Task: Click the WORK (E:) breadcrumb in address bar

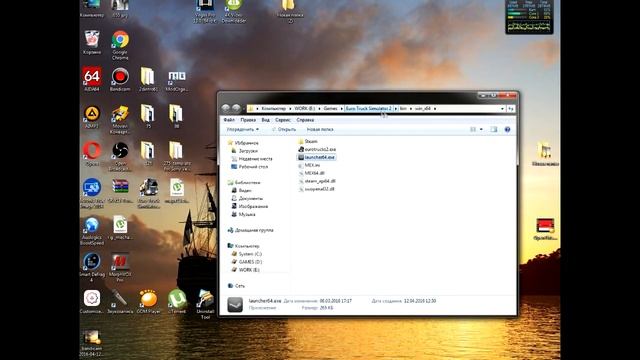Action: click(x=304, y=109)
